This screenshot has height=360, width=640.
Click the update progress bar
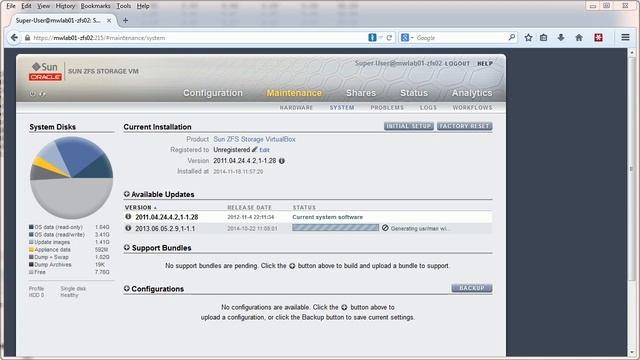tap(336, 228)
